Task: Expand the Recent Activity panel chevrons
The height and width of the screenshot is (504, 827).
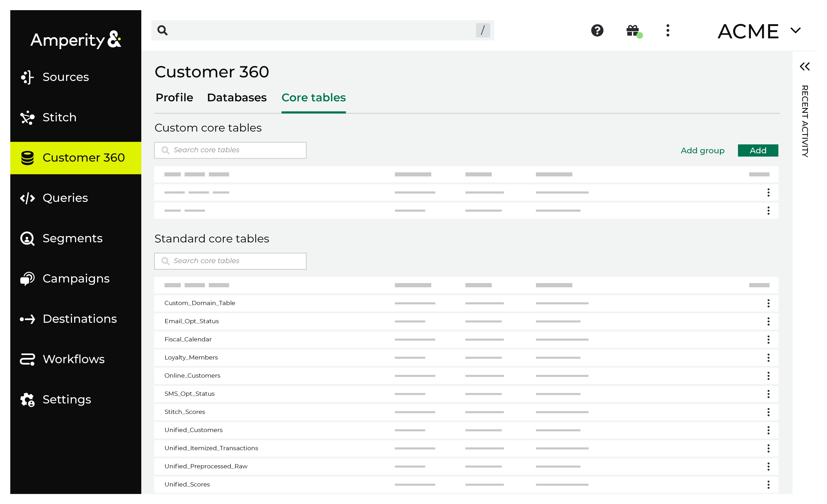Action: click(804, 67)
